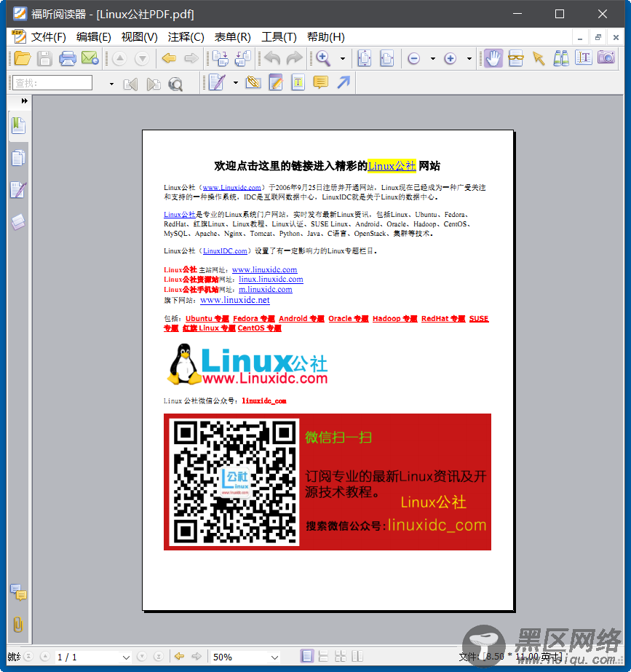Viewport: 631px width, 672px height.
Task: Select the arrow select annotation tool
Action: click(539, 58)
